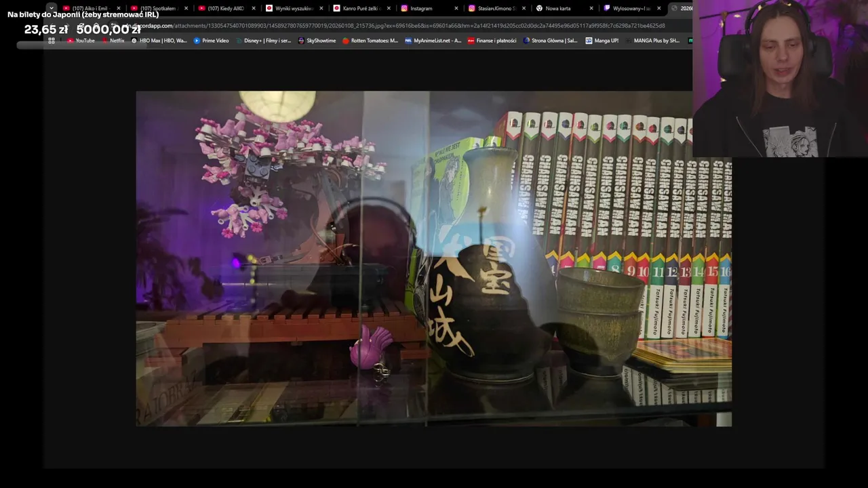Click the donation goal progress bar
The image size is (868, 488).
point(81,45)
